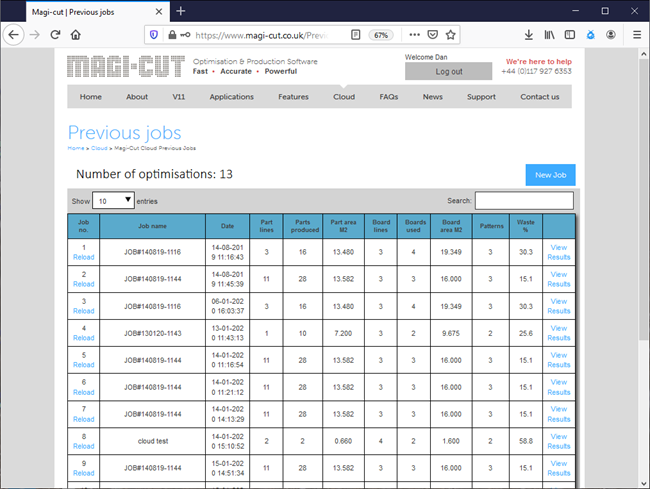Screen dimensions: 650x489
Task: Reload the page with the refresh icon
Action: pos(55,34)
